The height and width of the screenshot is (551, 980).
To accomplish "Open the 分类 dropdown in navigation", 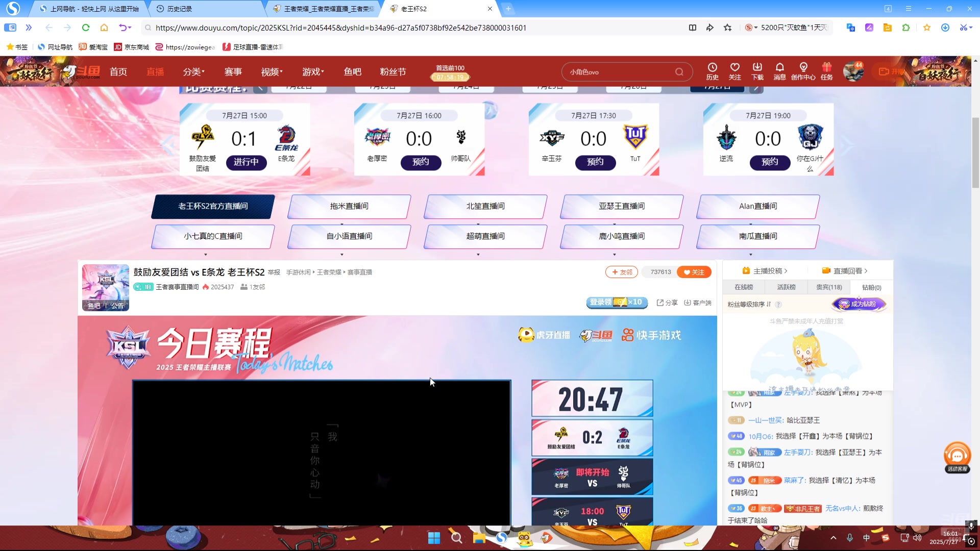I will click(x=194, y=72).
